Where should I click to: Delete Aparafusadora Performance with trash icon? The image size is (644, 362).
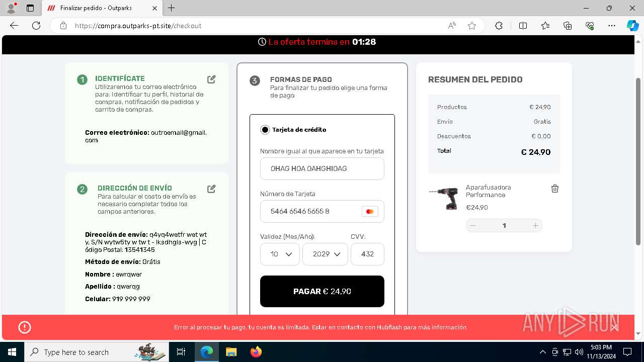point(554,189)
